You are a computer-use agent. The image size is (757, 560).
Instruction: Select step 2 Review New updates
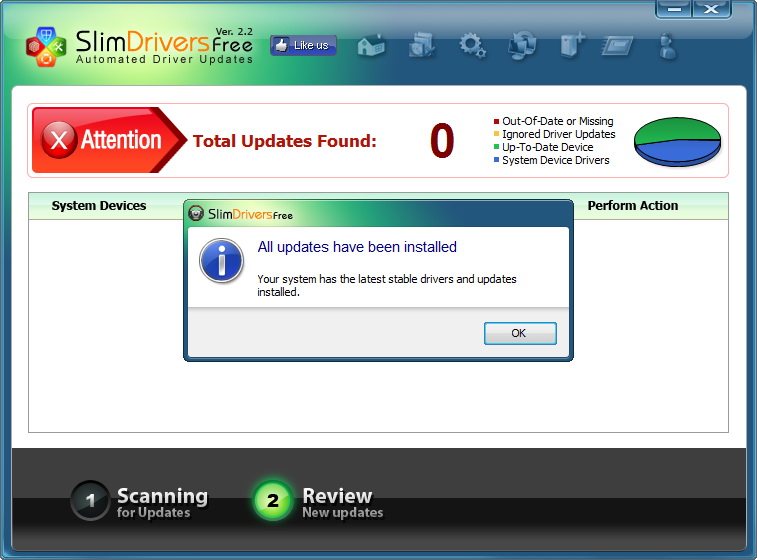tap(319, 501)
